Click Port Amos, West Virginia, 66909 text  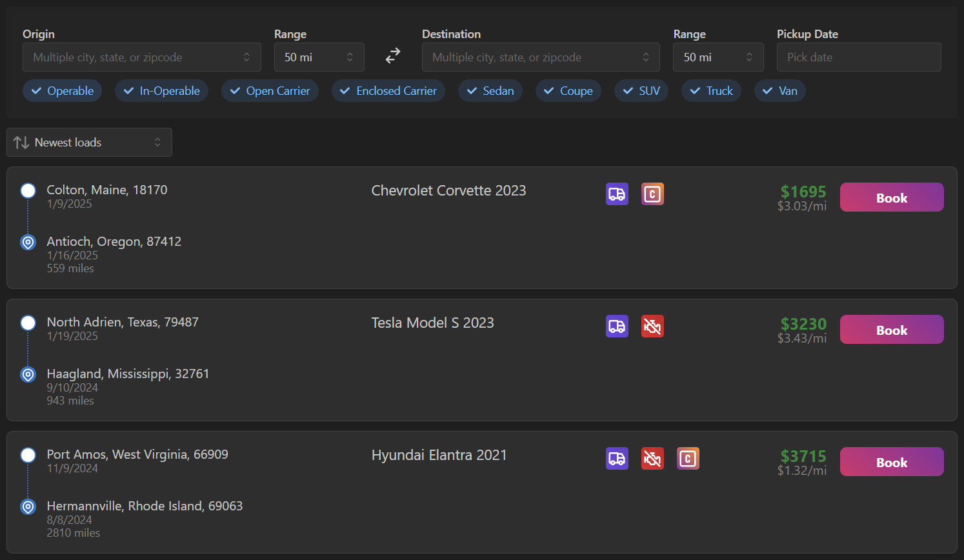point(137,454)
